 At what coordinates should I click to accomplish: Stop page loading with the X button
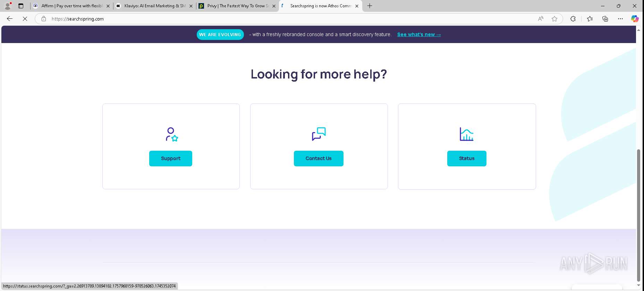pyautogui.click(x=25, y=19)
